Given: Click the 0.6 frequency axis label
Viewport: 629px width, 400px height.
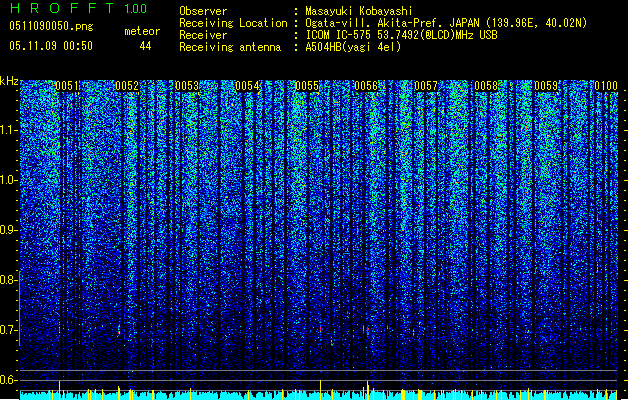Looking at the screenshot, I should click(x=9, y=380).
